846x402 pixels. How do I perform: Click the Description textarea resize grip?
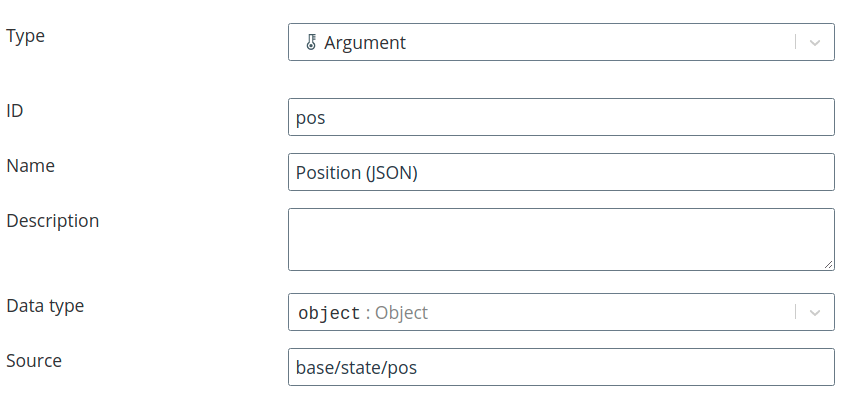click(828, 264)
